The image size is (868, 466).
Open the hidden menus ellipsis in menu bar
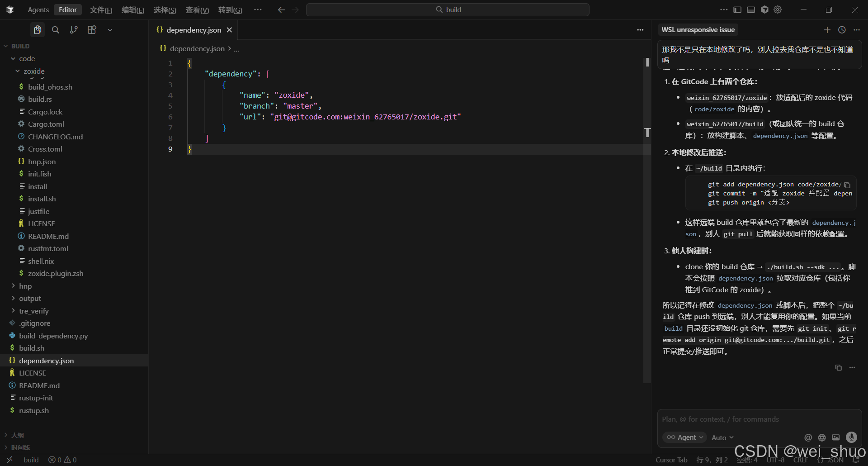[258, 10]
